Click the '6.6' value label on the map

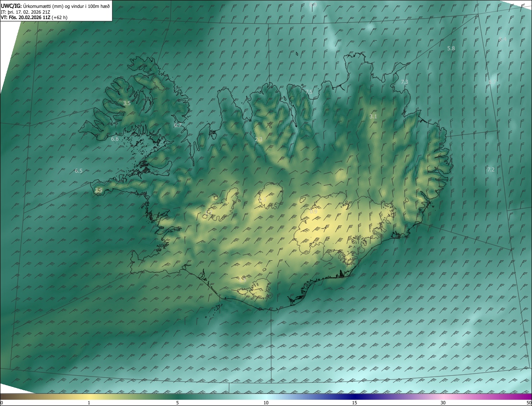(x=115, y=139)
